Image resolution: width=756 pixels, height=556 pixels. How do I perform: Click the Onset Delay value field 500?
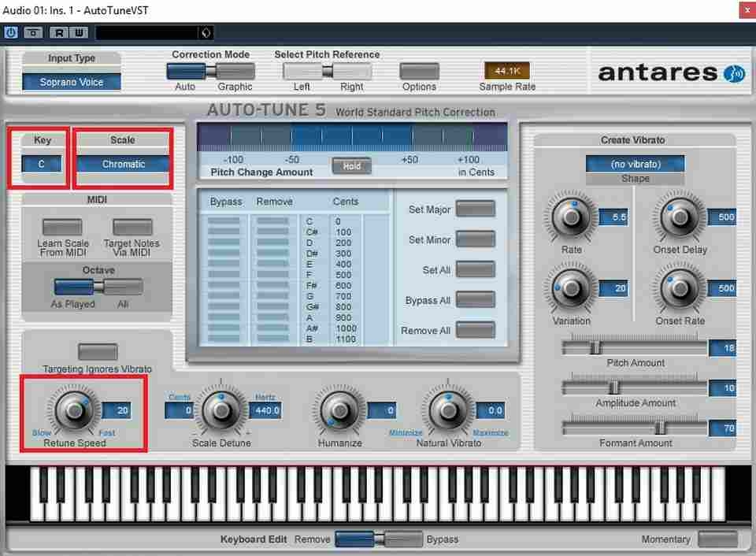tap(722, 217)
